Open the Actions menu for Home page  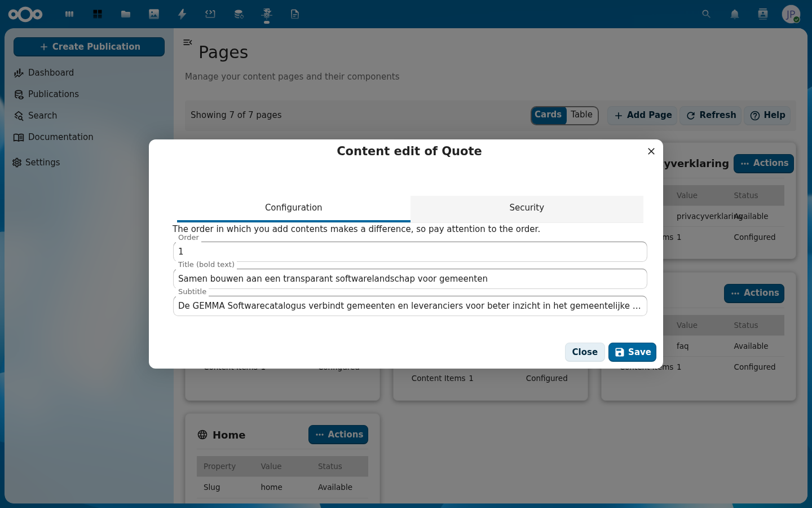[338, 435]
